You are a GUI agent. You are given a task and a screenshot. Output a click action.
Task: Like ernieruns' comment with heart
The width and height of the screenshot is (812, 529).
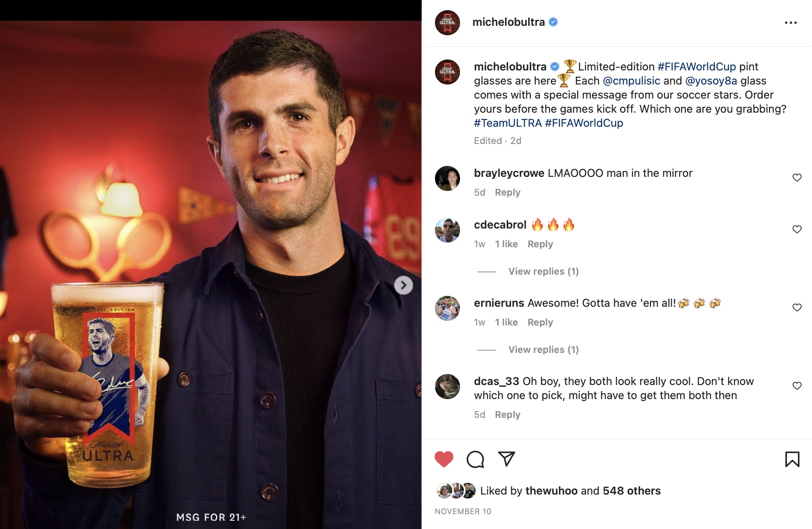tap(797, 308)
